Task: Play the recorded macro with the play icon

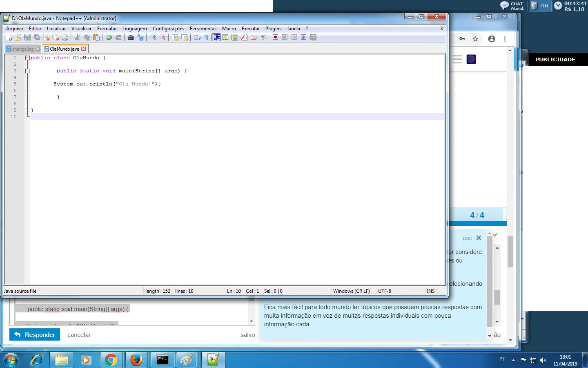Action: (x=294, y=37)
